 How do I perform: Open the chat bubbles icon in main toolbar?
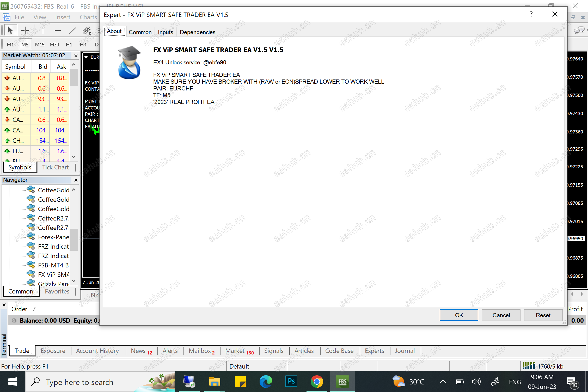pyautogui.click(x=579, y=30)
